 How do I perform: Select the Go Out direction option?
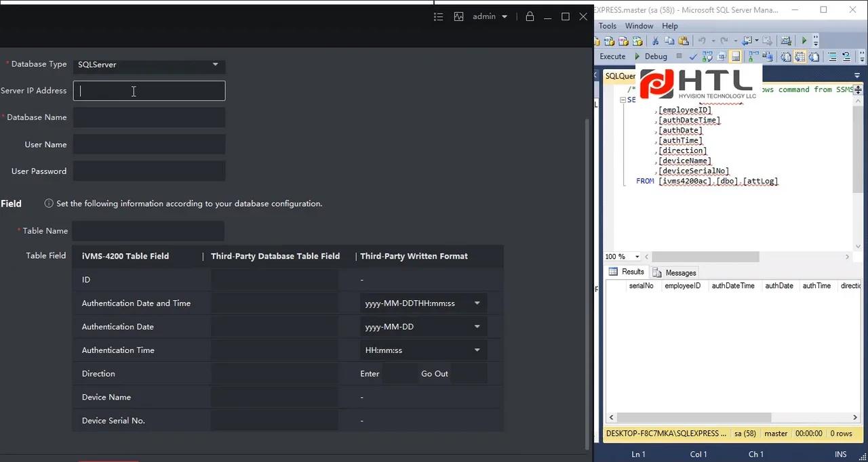click(x=434, y=373)
